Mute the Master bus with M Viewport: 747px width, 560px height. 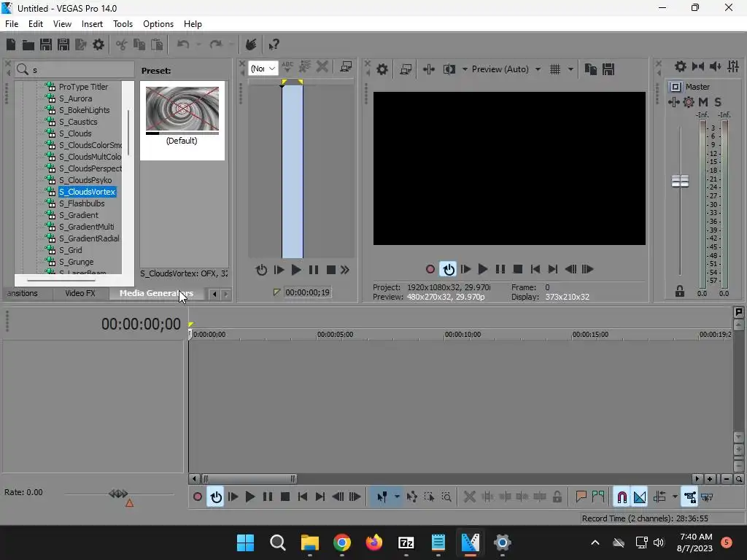(703, 102)
